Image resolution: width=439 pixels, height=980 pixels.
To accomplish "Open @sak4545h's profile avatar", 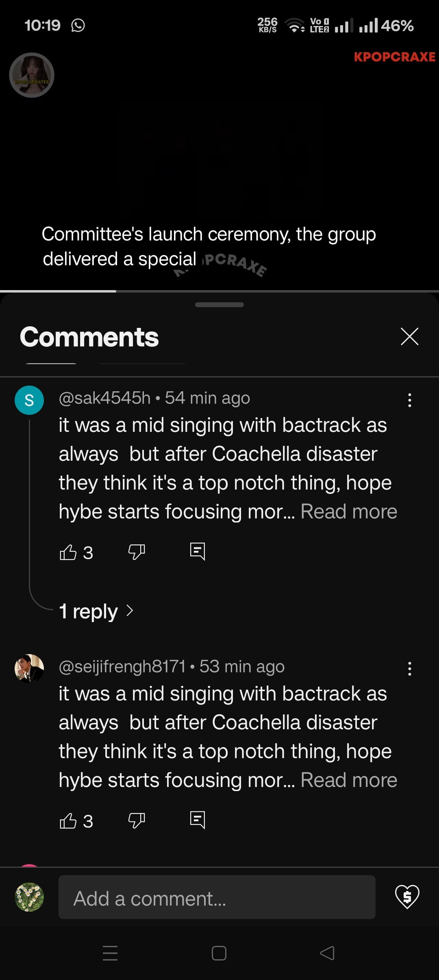I will [29, 400].
